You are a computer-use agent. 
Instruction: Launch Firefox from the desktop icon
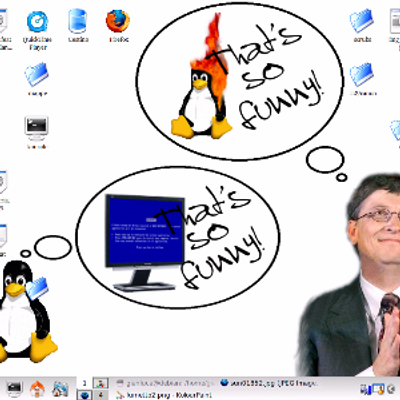pyautogui.click(x=118, y=21)
